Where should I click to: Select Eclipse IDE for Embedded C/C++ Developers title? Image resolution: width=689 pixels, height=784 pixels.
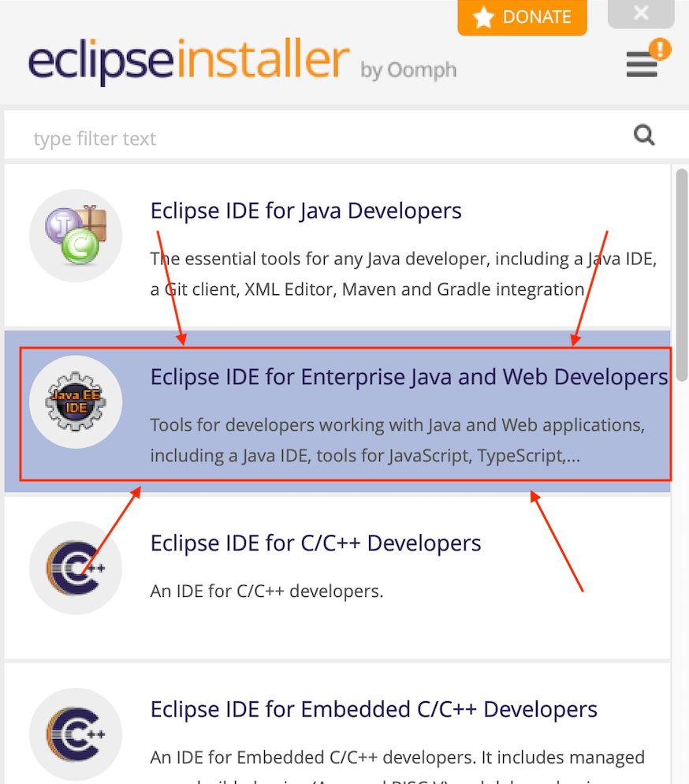point(374,710)
